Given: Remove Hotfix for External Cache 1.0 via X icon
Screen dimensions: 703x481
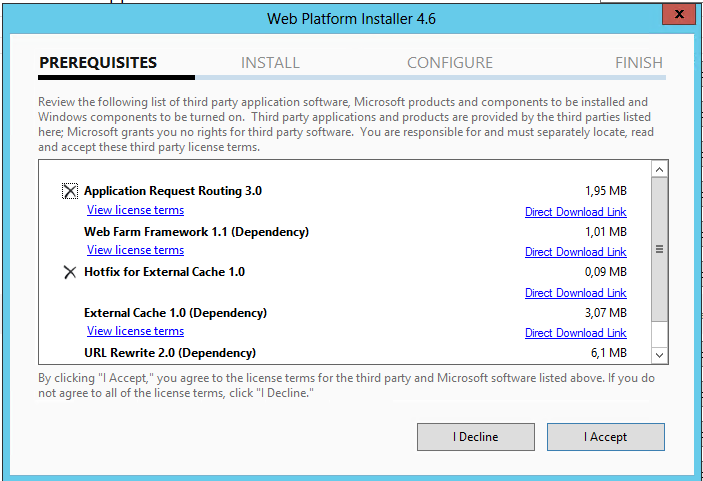Looking at the screenshot, I should pyautogui.click(x=70, y=272).
